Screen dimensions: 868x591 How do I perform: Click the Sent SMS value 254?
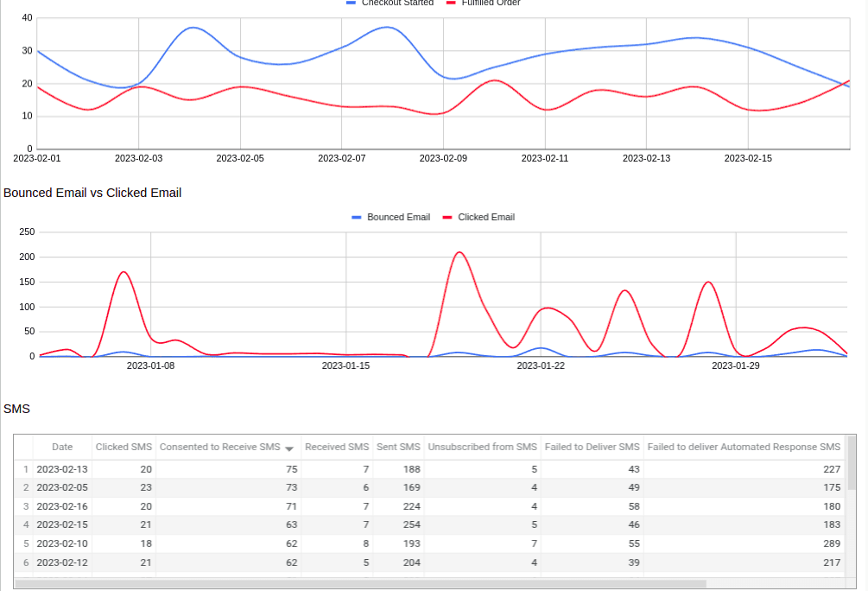pyautogui.click(x=411, y=524)
